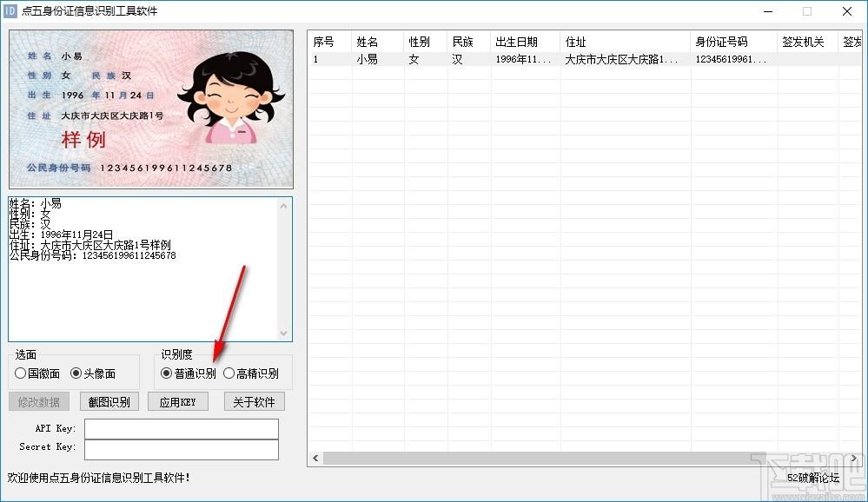
Task: Focus the Secret Key input field
Action: click(x=182, y=449)
